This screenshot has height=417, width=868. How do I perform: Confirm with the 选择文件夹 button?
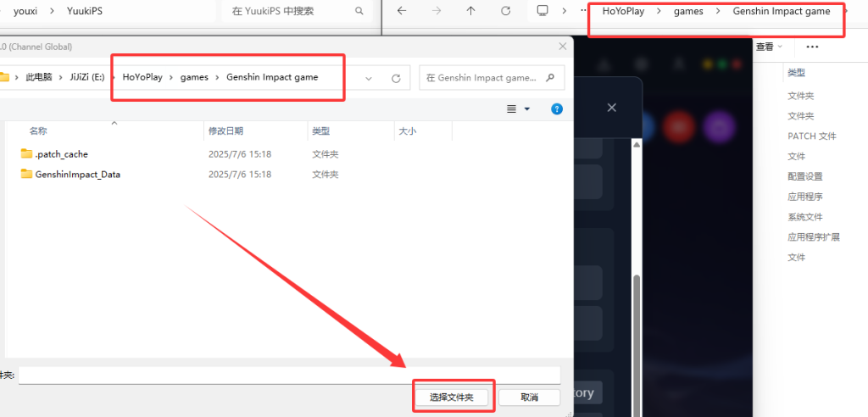coord(452,397)
